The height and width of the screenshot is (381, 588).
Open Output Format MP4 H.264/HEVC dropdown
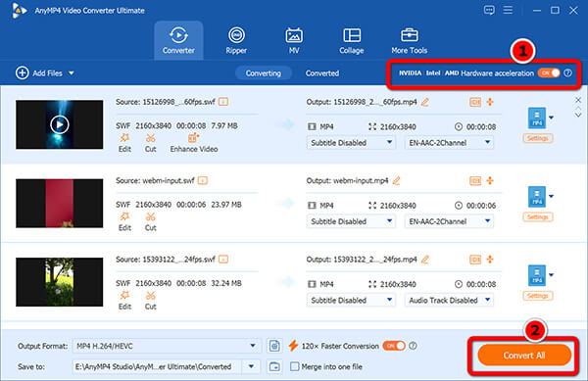pyautogui.click(x=167, y=346)
